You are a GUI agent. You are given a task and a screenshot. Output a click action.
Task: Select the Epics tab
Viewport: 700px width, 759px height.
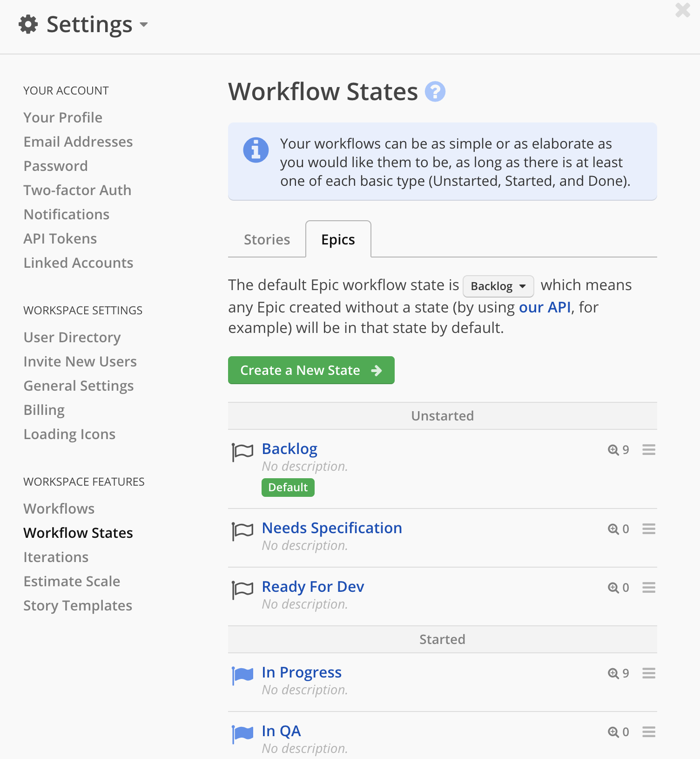[338, 239]
